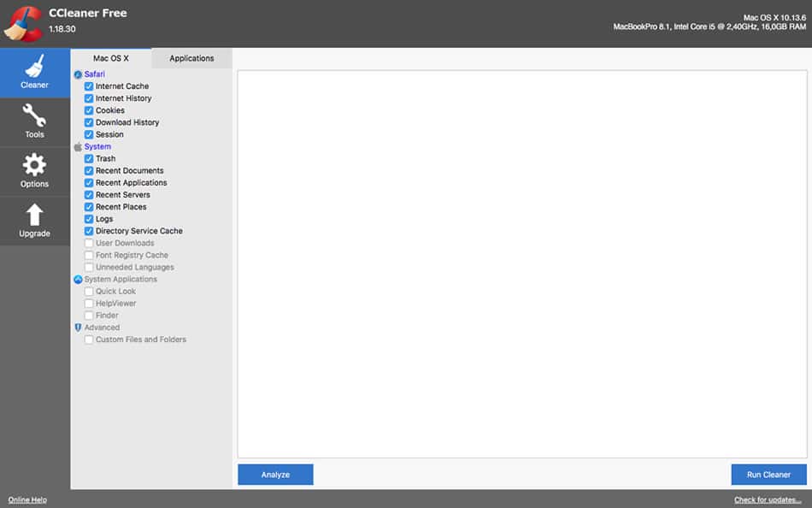
Task: Click Mac OS X 10.13.6 system text
Action: click(774, 18)
